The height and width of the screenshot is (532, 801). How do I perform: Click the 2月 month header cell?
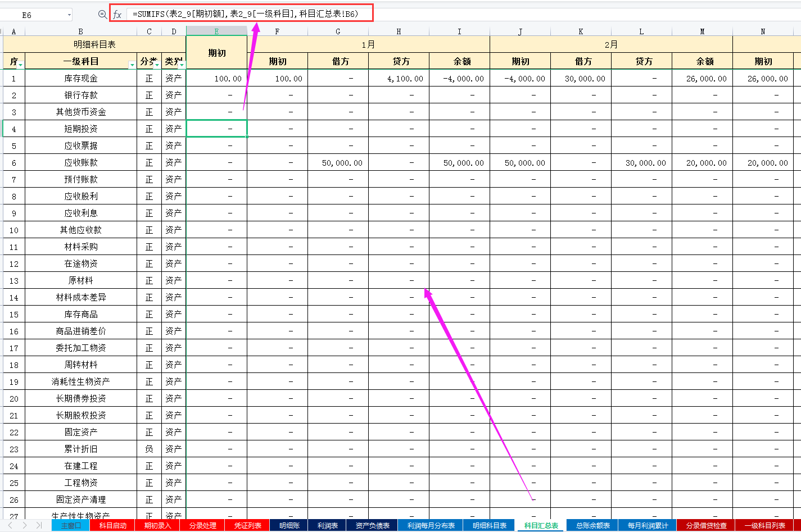coord(611,44)
